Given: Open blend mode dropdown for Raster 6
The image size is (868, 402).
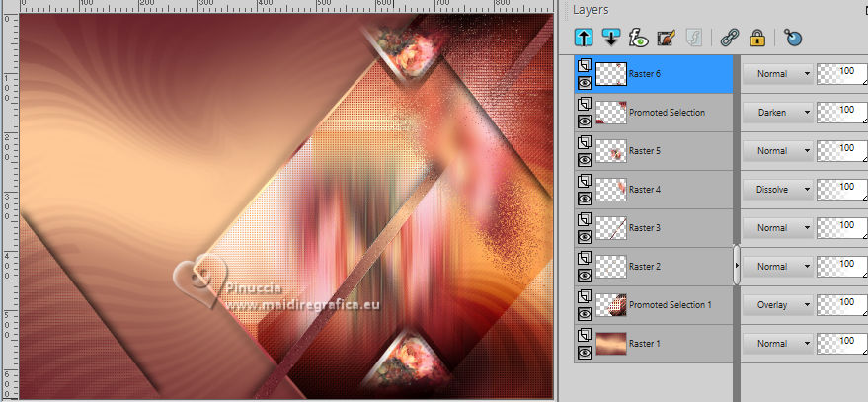Looking at the screenshot, I should click(x=777, y=74).
